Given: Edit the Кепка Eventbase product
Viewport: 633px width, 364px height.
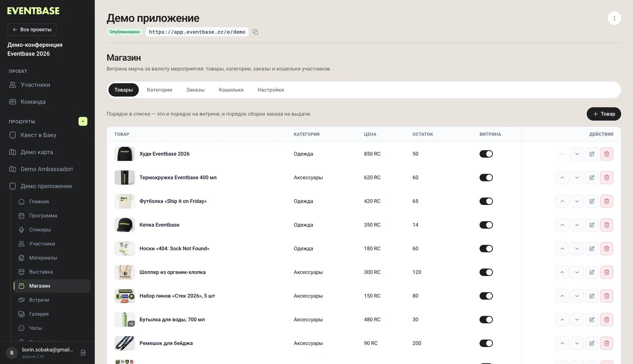Looking at the screenshot, I should (592, 225).
